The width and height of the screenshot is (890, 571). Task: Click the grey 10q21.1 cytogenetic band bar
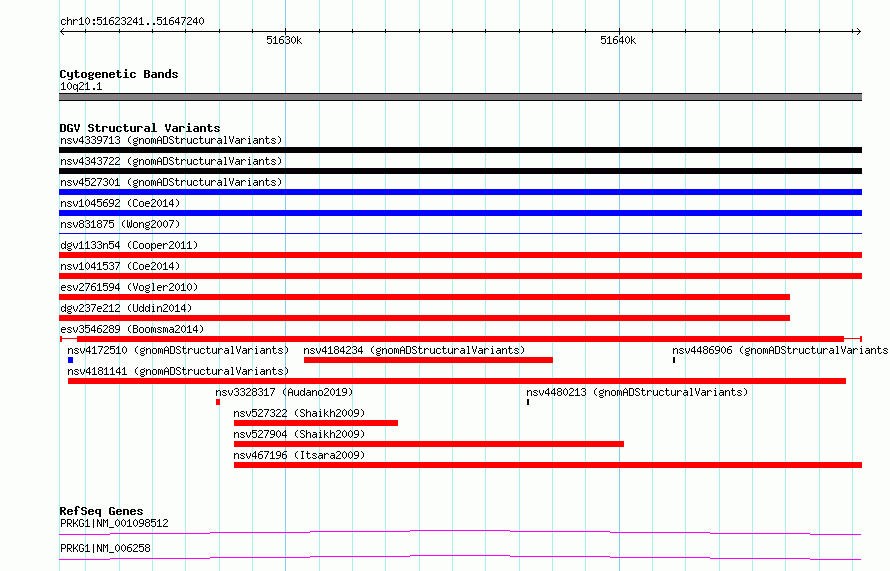(x=460, y=97)
